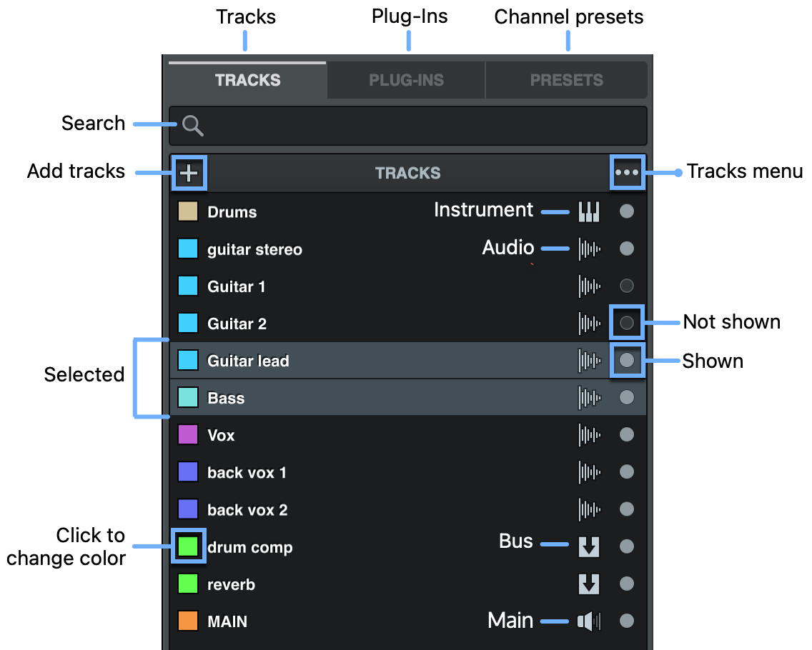Click the waveform icon on the Bass track
812x650 pixels.
pyautogui.click(x=588, y=397)
